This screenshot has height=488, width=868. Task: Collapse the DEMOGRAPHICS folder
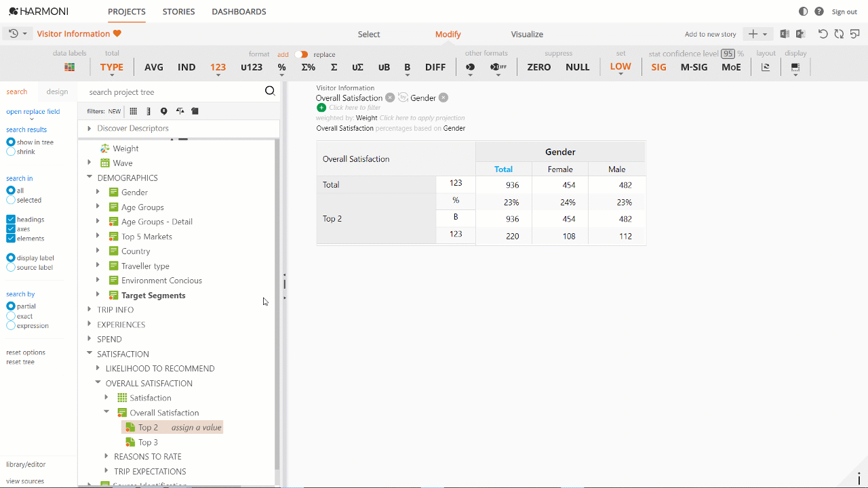coord(89,178)
